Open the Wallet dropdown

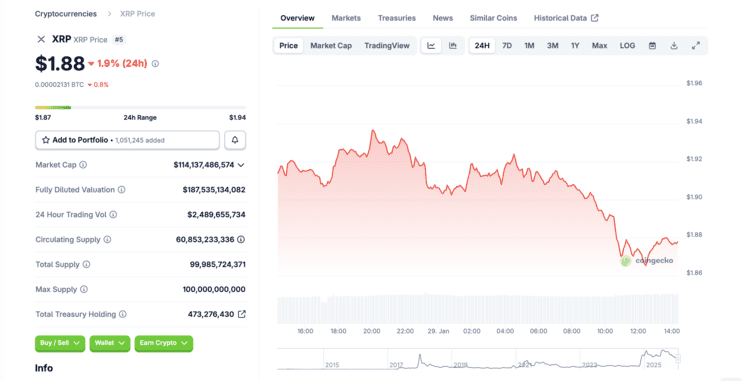110,343
